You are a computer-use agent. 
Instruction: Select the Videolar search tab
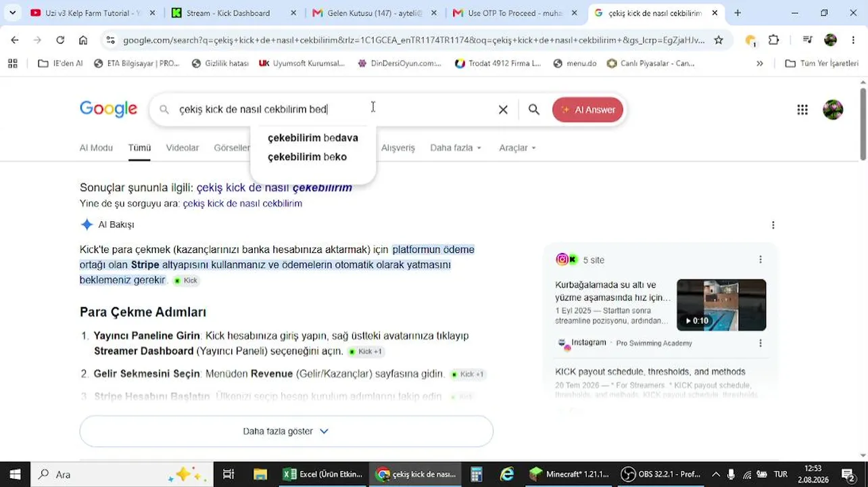[x=183, y=147]
